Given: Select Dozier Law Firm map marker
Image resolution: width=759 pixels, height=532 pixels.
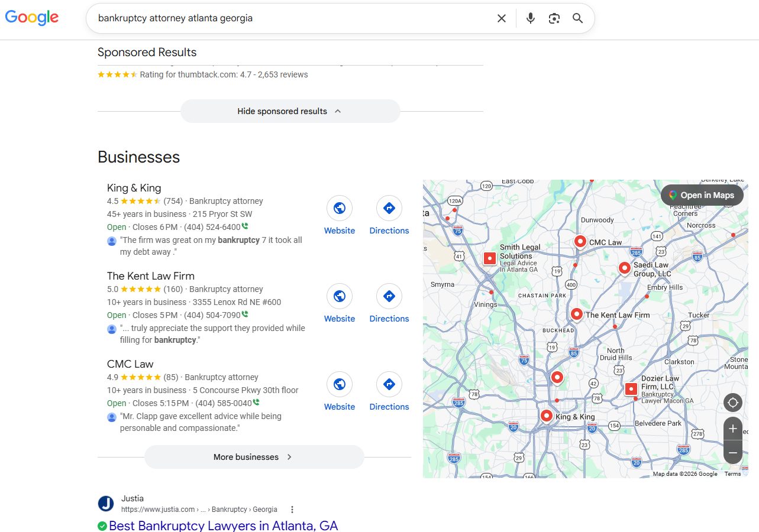Looking at the screenshot, I should tap(631, 389).
